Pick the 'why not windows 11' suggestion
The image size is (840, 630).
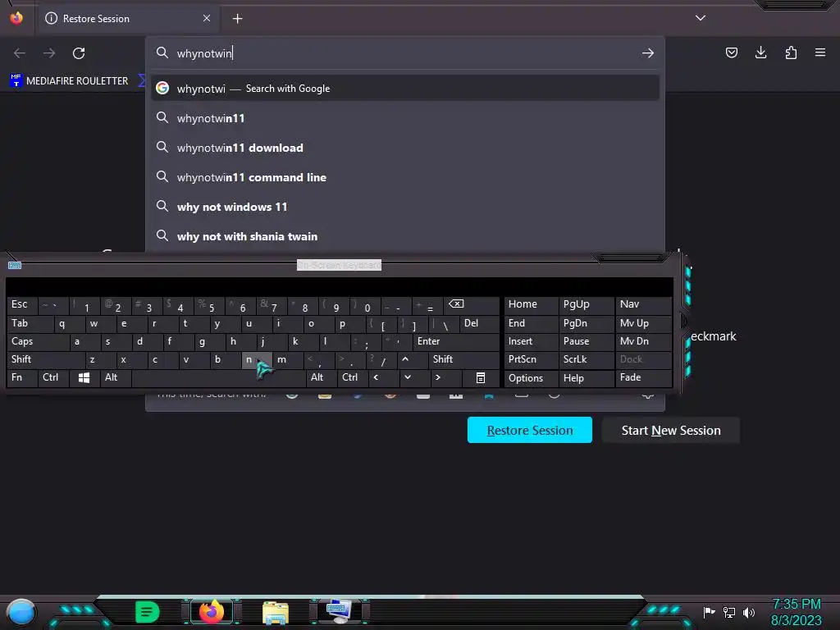point(404,206)
